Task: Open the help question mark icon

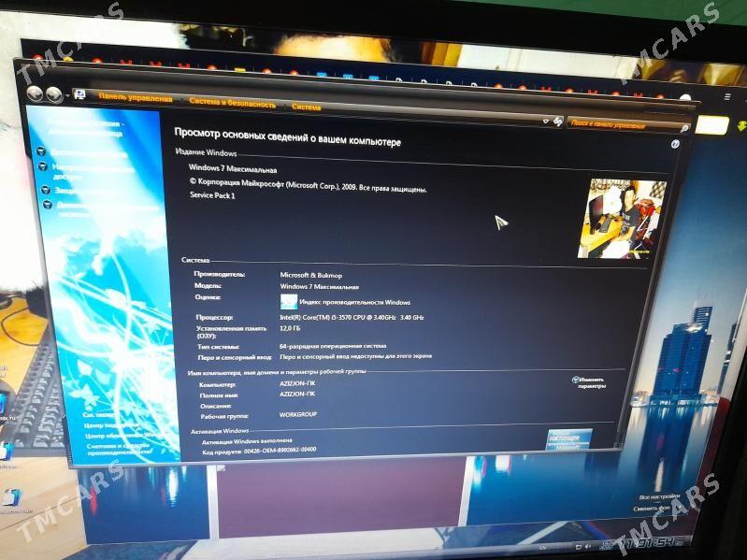Action: pyautogui.click(x=675, y=144)
